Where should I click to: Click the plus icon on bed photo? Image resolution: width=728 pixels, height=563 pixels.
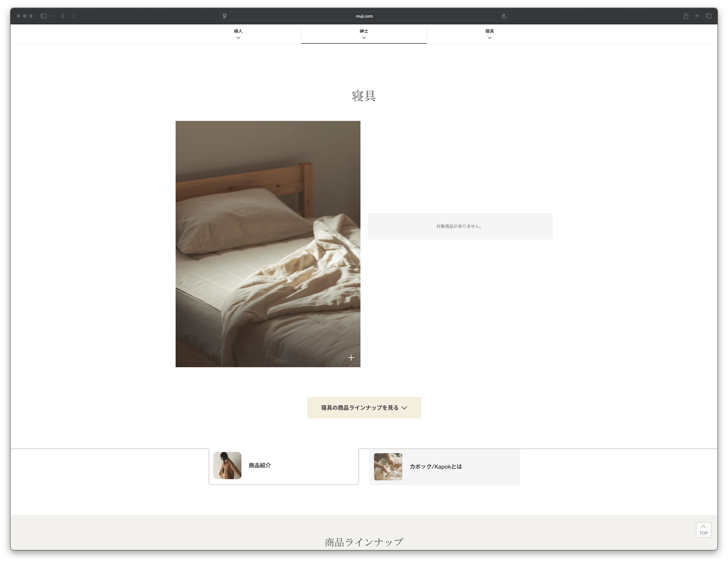click(351, 358)
